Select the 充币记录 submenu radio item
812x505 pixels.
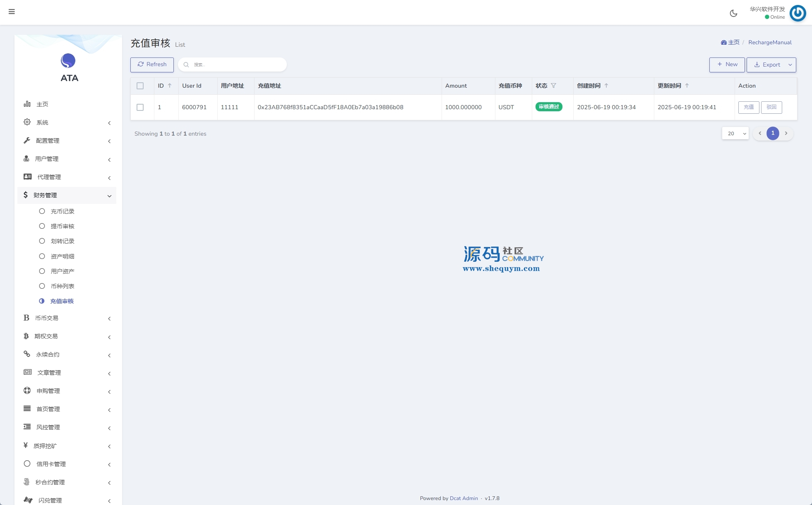pyautogui.click(x=42, y=211)
